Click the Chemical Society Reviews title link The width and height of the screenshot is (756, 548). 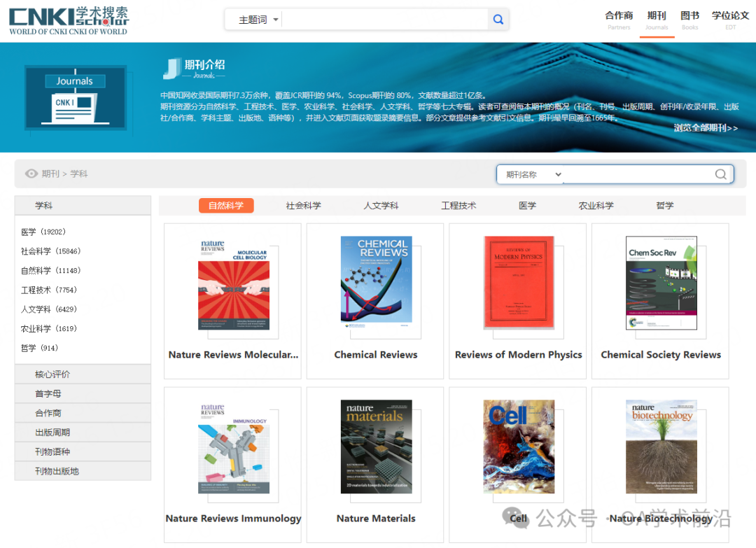(661, 355)
